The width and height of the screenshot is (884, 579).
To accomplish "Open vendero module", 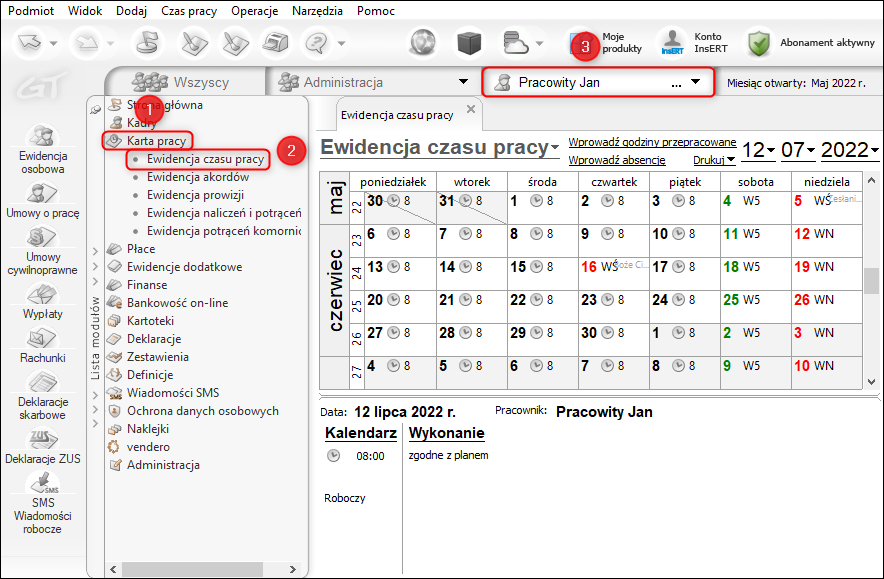I will [148, 447].
